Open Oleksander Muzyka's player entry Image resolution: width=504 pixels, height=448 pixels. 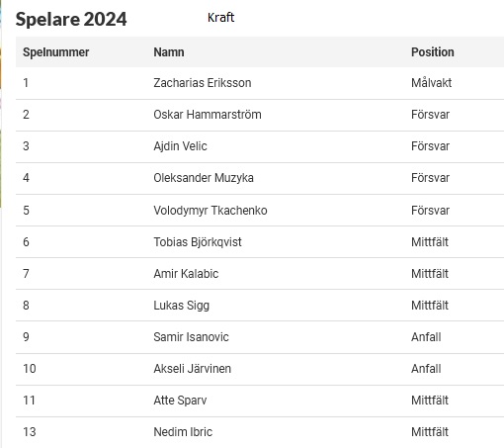tap(204, 178)
